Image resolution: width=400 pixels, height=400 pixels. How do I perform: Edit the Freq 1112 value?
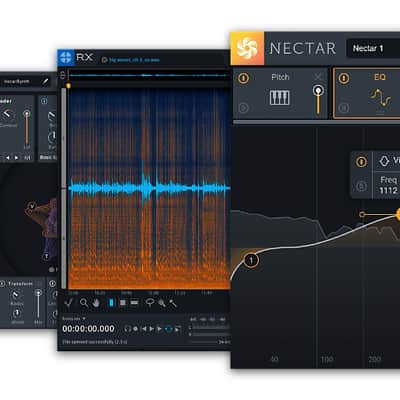click(388, 191)
